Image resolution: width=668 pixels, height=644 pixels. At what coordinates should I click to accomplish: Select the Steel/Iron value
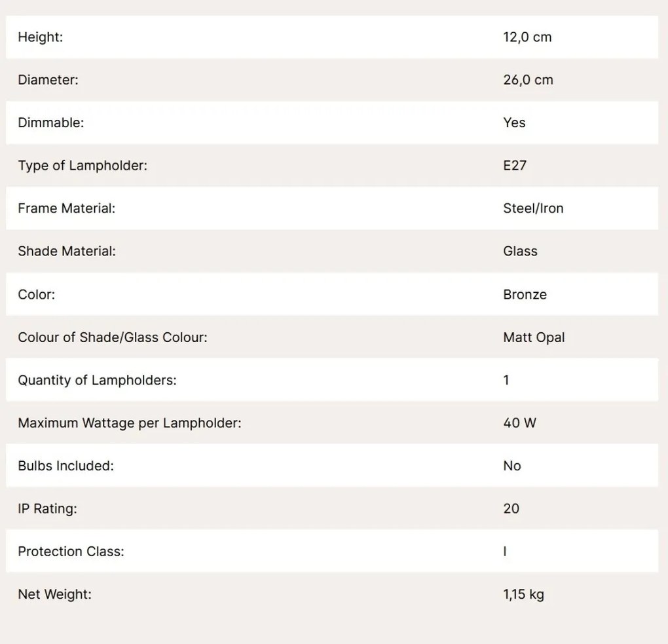pos(533,208)
